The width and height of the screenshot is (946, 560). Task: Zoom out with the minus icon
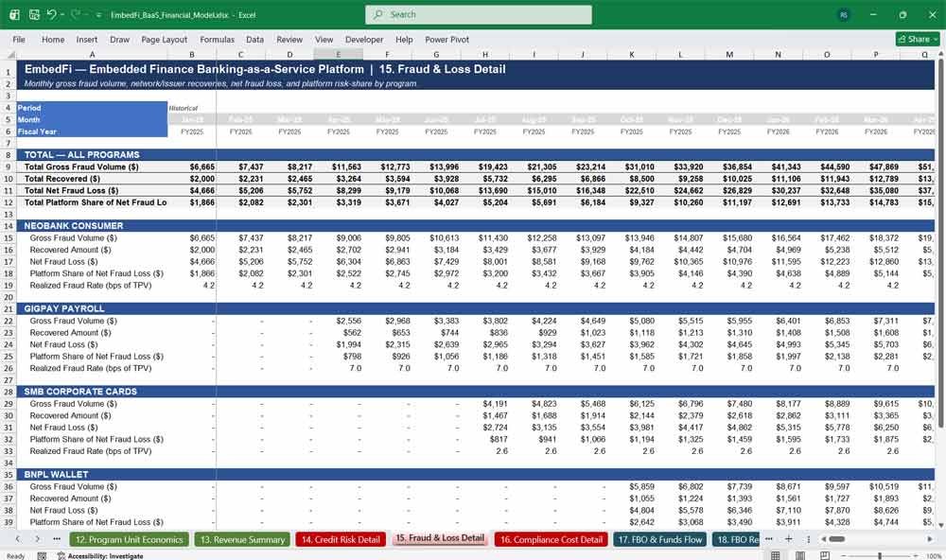[x=843, y=556]
